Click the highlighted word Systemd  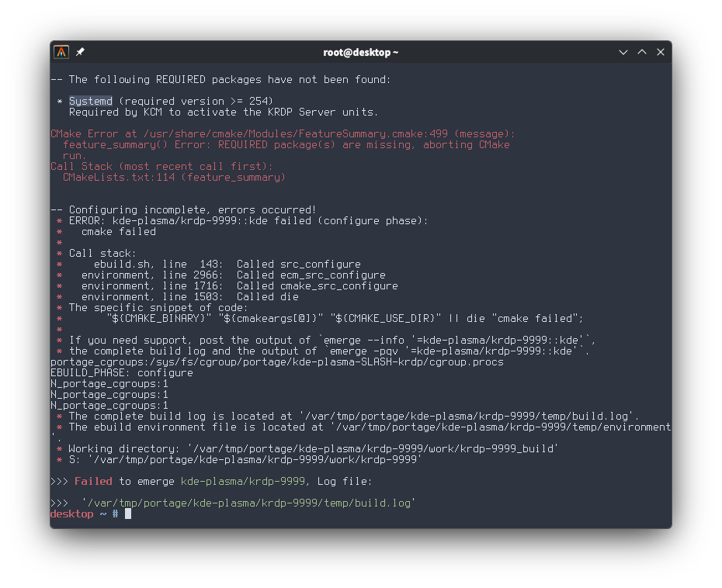91,101
